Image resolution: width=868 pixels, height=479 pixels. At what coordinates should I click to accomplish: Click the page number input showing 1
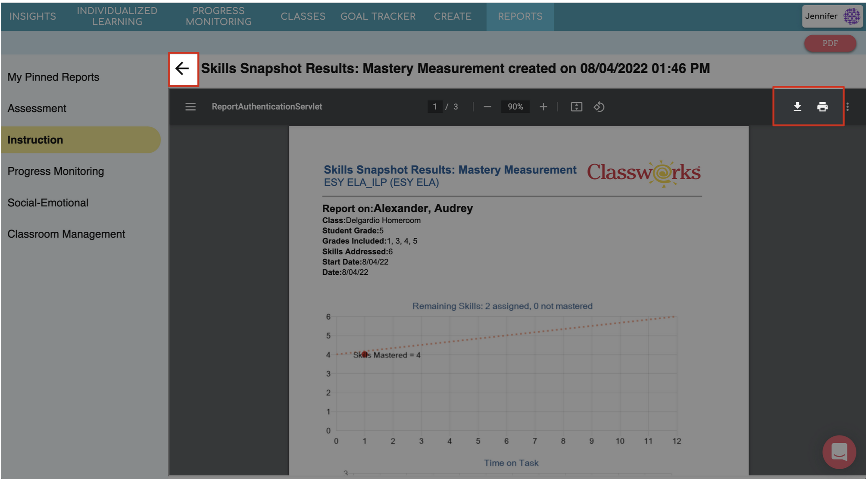pos(436,106)
